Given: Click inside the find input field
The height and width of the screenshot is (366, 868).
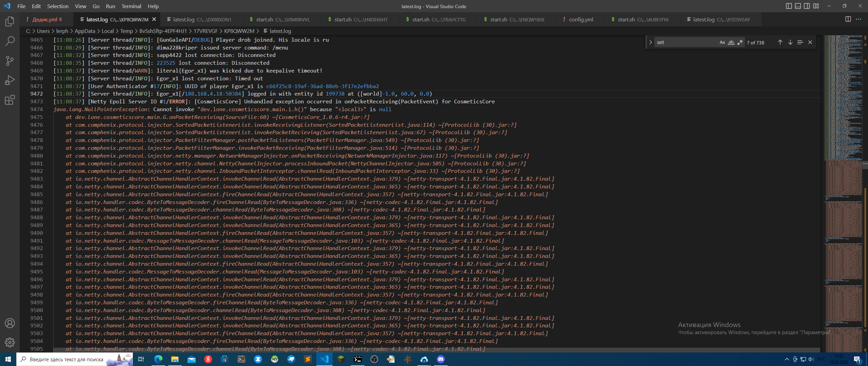Looking at the screenshot, I should coord(685,42).
